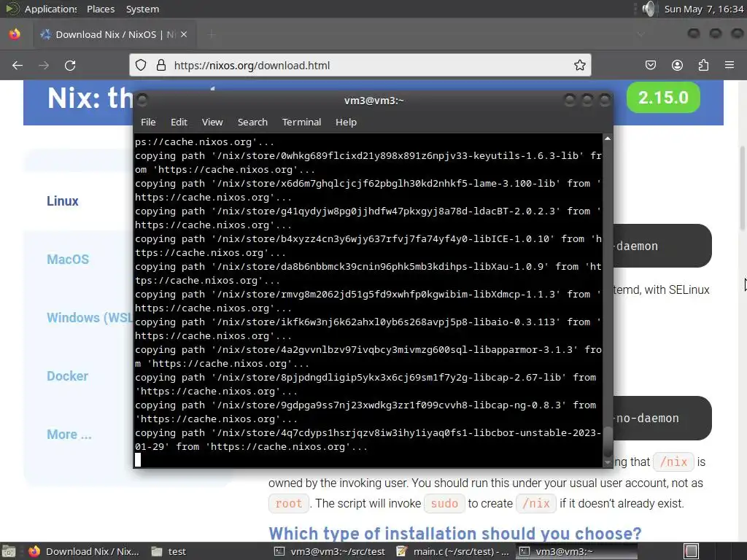Select the Linux platform tab on page
Viewport: 747px width, 560px height.
tap(63, 201)
